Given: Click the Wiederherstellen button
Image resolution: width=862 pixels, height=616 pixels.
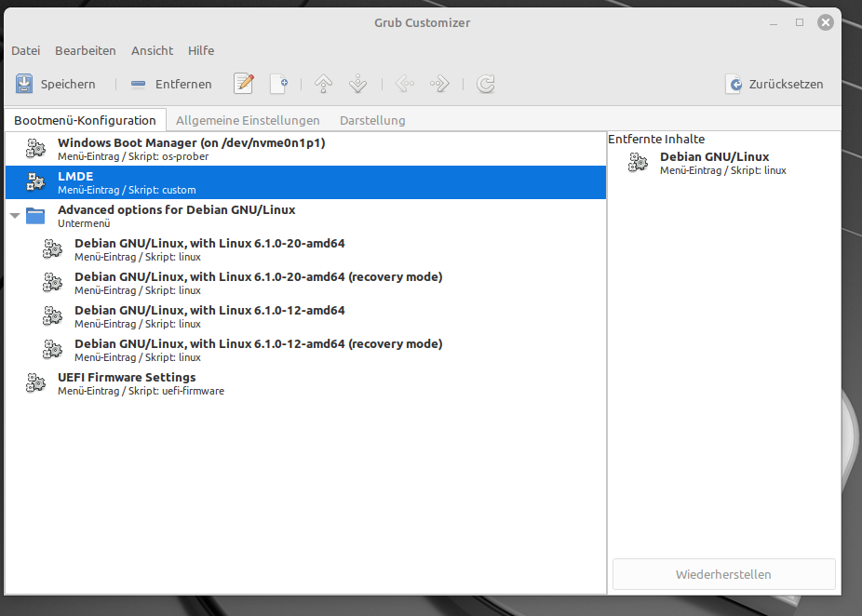Looking at the screenshot, I should (723, 574).
